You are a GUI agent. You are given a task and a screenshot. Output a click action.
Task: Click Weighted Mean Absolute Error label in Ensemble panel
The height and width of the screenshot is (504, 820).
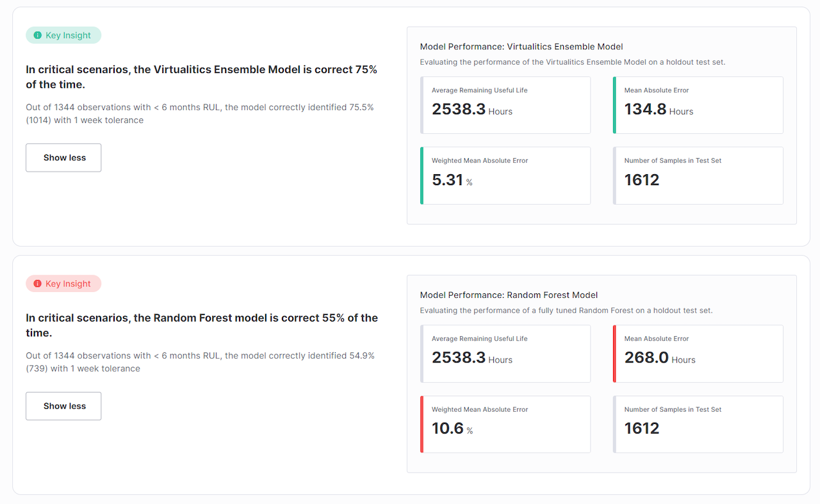(480, 161)
